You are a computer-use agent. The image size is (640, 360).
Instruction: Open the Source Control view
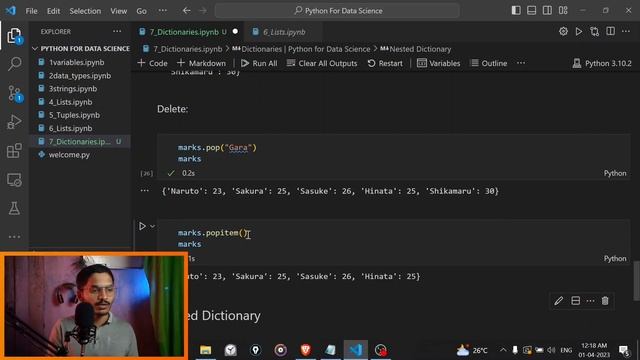coord(14,93)
